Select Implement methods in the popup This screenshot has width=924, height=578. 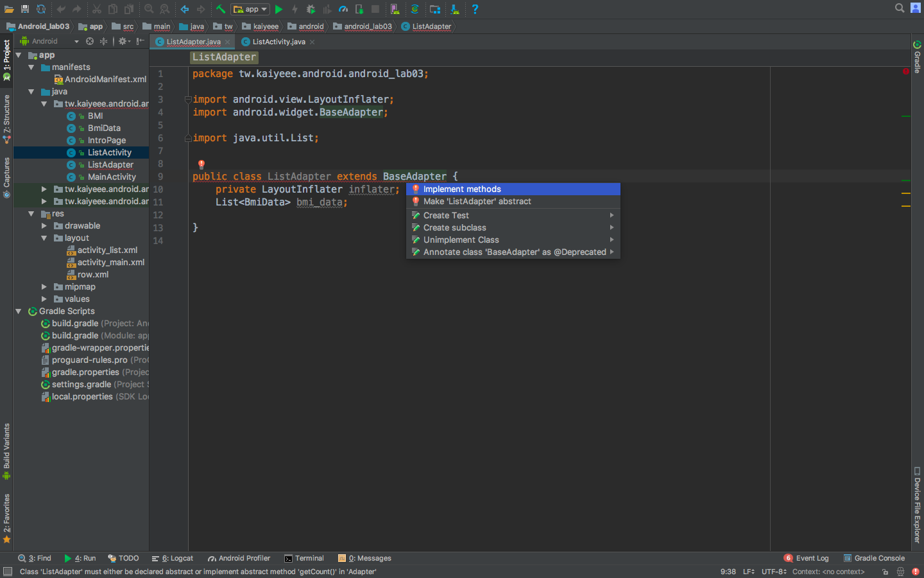(513, 189)
